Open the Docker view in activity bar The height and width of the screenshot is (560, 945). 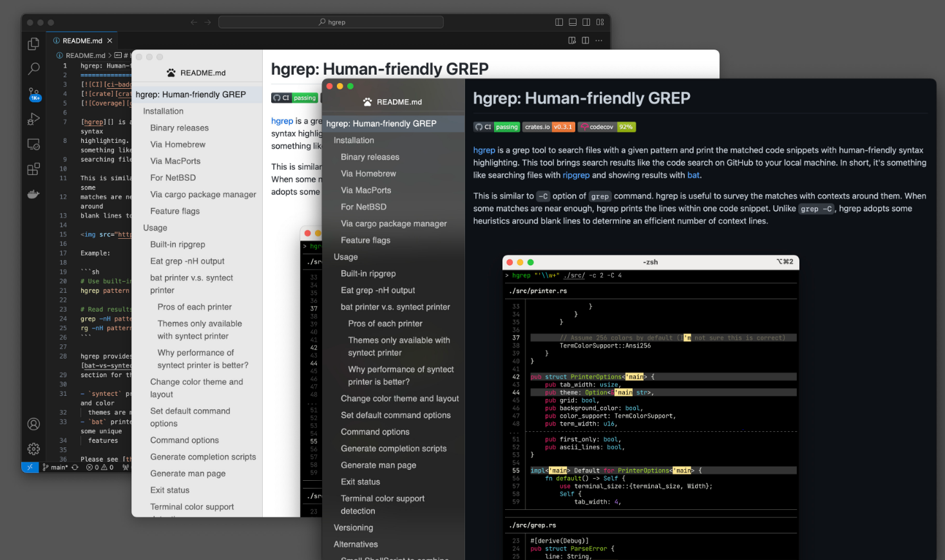coord(33,194)
